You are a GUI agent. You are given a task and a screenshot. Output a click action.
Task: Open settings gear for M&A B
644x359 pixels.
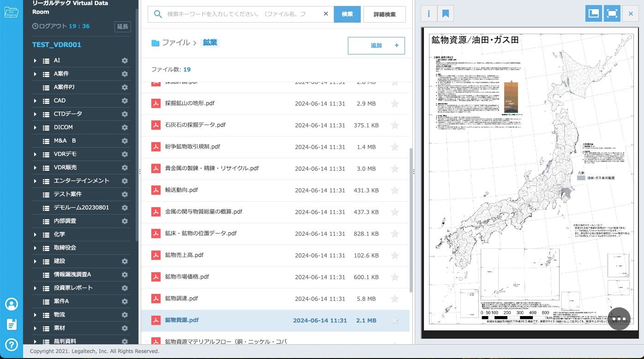click(125, 141)
